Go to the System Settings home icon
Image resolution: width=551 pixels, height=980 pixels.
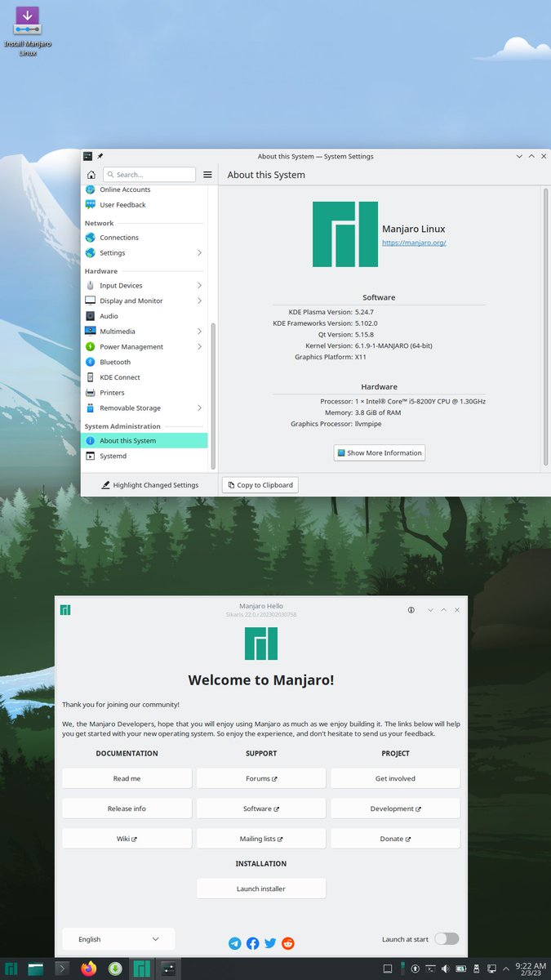click(91, 175)
